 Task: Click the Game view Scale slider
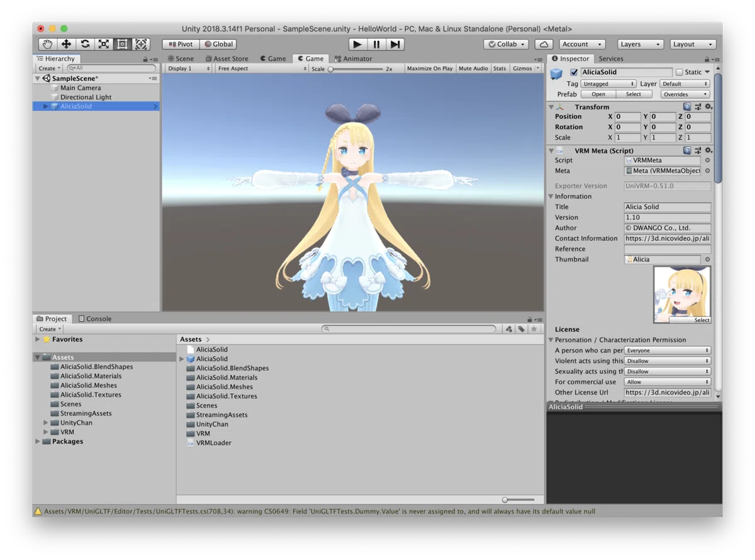click(356, 69)
